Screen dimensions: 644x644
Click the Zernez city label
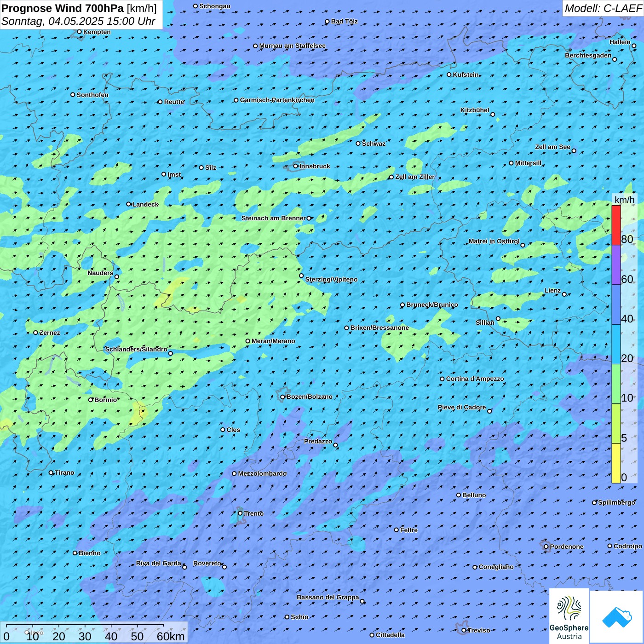pyautogui.click(x=50, y=333)
